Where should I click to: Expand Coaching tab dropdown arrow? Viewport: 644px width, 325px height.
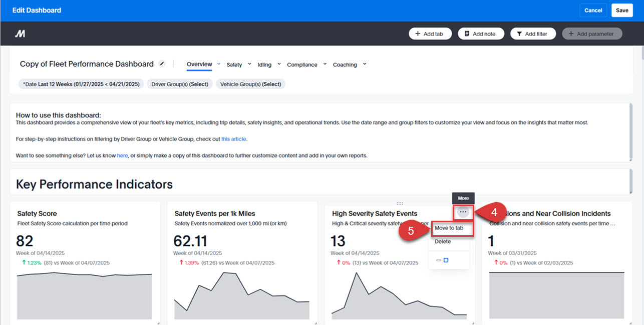(365, 64)
